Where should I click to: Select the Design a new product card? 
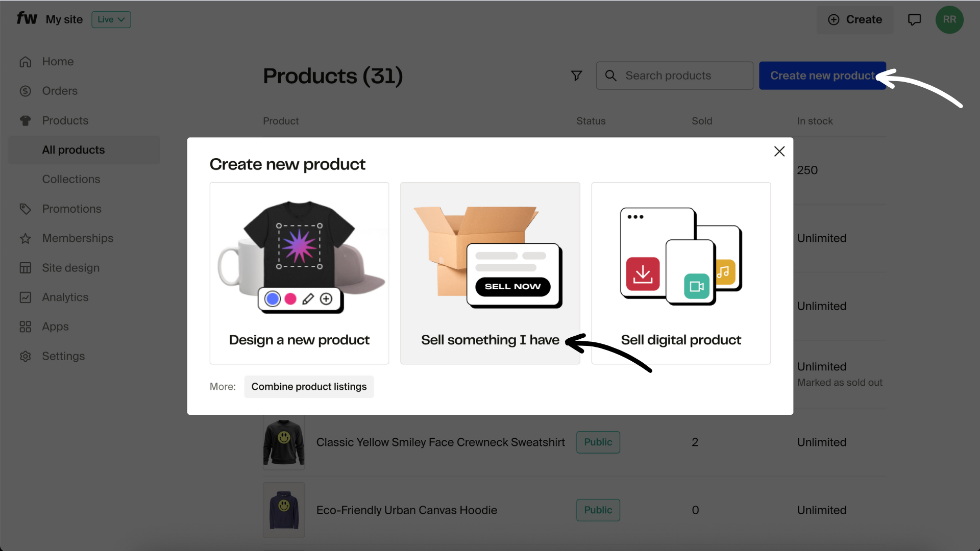point(299,273)
